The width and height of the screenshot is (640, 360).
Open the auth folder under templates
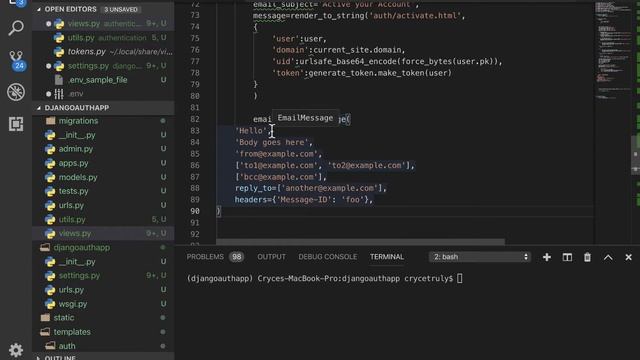(104, 346)
